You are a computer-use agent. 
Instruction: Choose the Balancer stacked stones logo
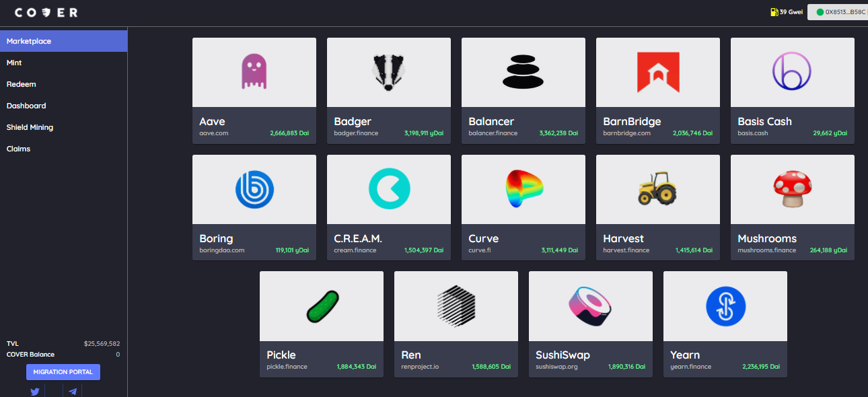pos(523,72)
